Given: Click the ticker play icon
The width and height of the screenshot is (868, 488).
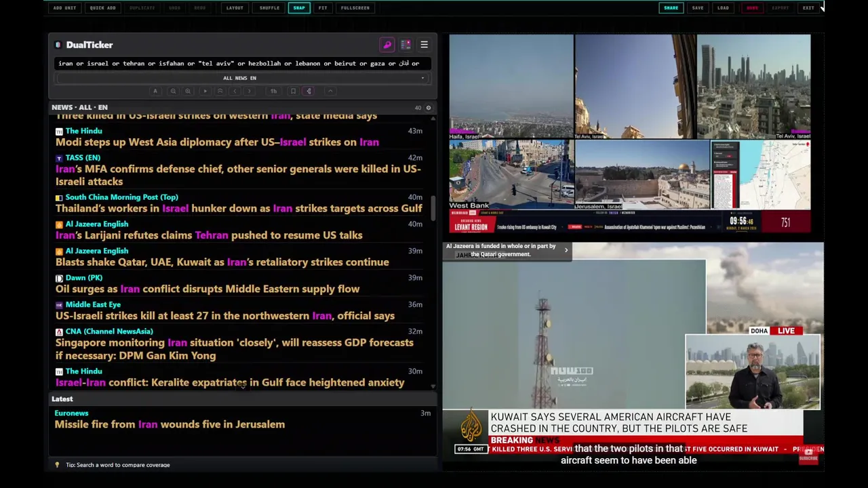Looking at the screenshot, I should (205, 91).
